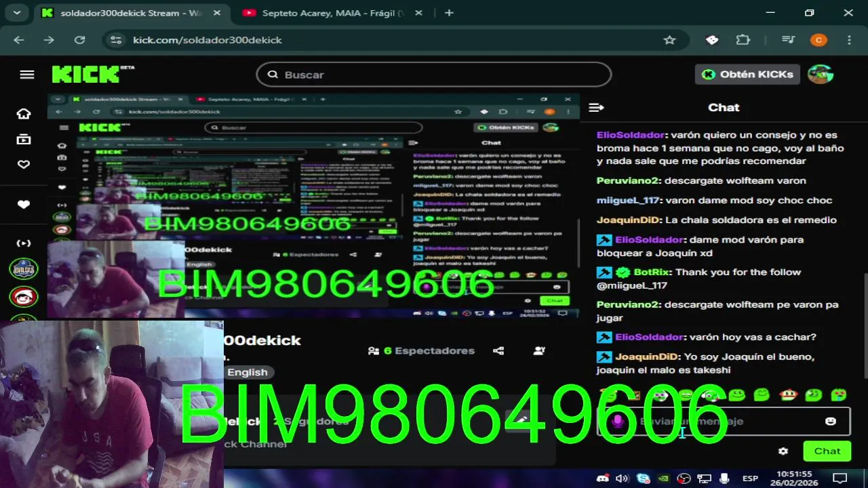Click the live broadcast icon in sidebar

tap(24, 243)
